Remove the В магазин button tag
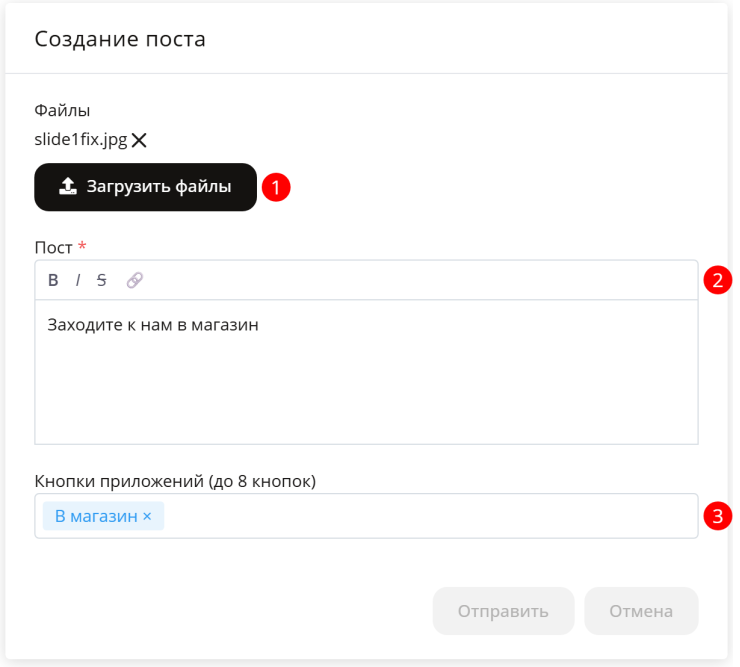Screen dimensions: 740x667 (x=147, y=516)
